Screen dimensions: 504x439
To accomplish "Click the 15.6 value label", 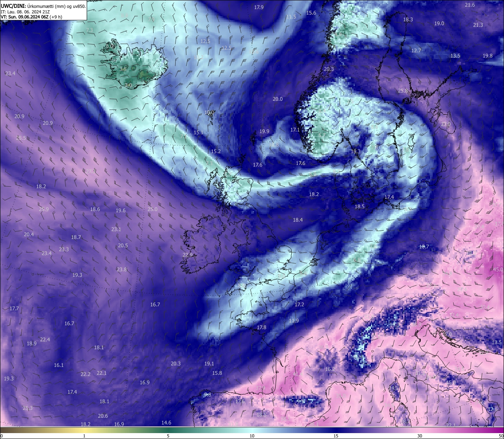I will coord(311,13).
